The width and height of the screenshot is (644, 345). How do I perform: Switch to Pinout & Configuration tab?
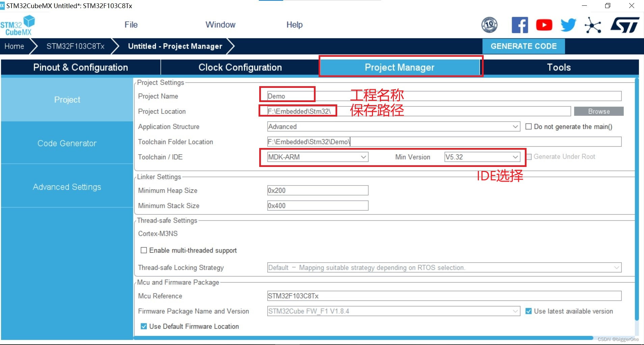[81, 67]
